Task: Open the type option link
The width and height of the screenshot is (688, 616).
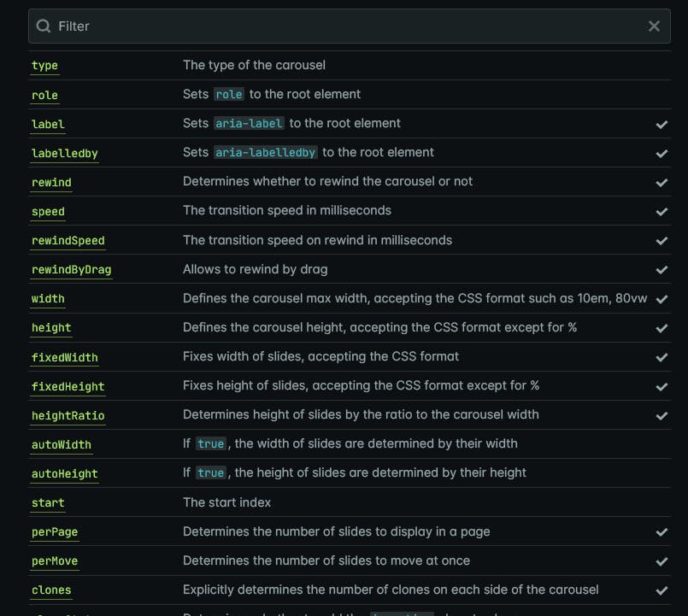Action: pyautogui.click(x=44, y=66)
